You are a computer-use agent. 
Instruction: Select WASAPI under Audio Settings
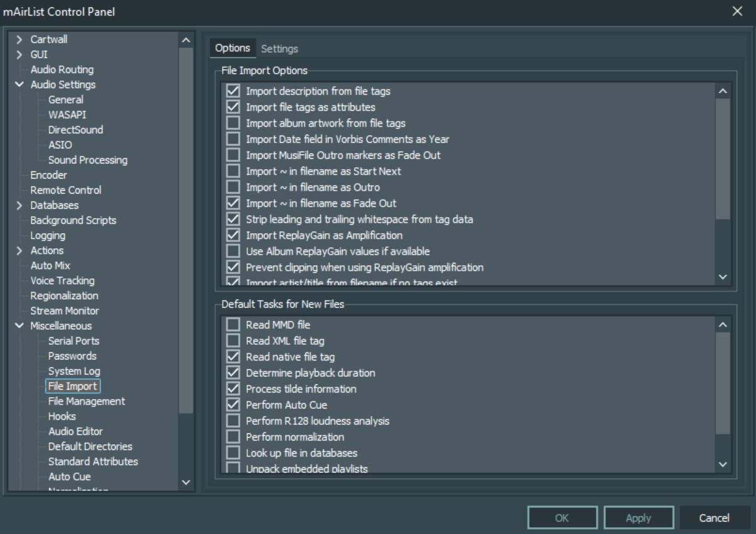pos(67,115)
